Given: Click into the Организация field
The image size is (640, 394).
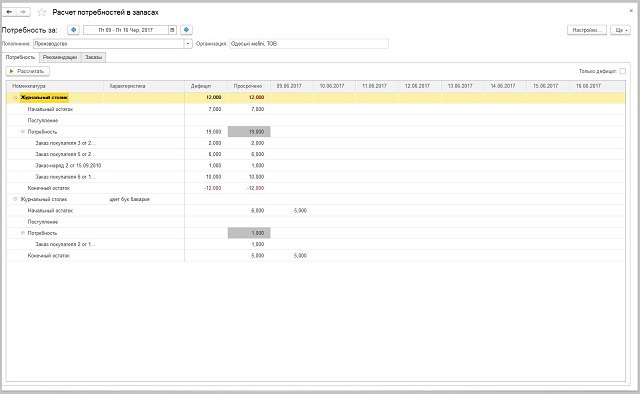Looking at the screenshot, I should [x=309, y=44].
